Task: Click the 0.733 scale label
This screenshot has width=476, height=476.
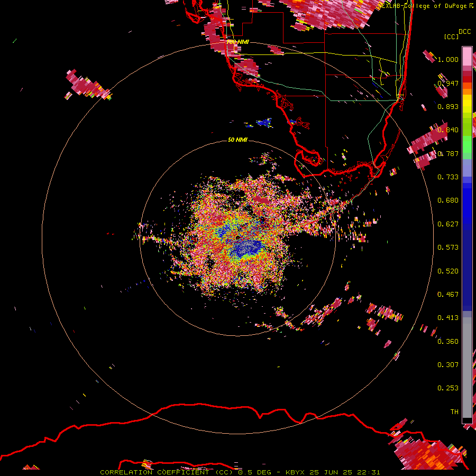Action: 448,177
